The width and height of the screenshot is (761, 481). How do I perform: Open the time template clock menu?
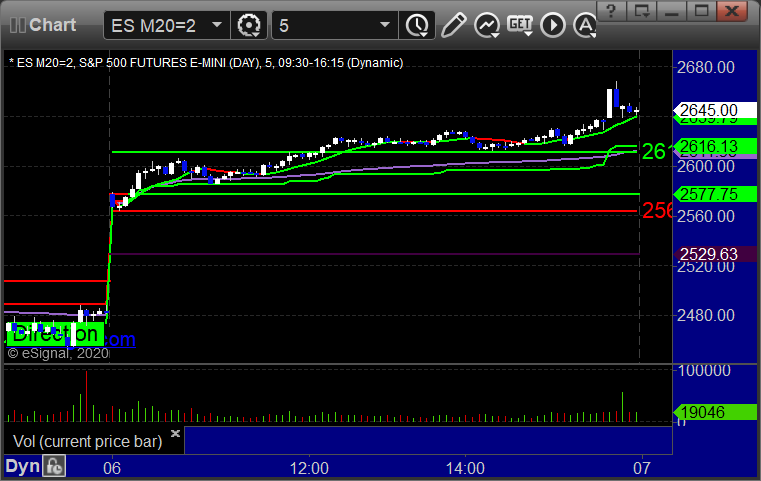(x=417, y=25)
